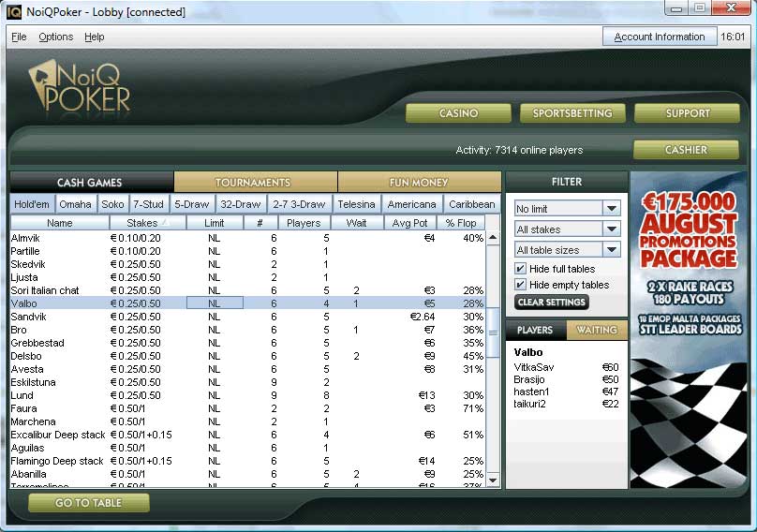This screenshot has height=532, width=757.
Task: Click player VitkaSav in players list
Action: click(566, 367)
